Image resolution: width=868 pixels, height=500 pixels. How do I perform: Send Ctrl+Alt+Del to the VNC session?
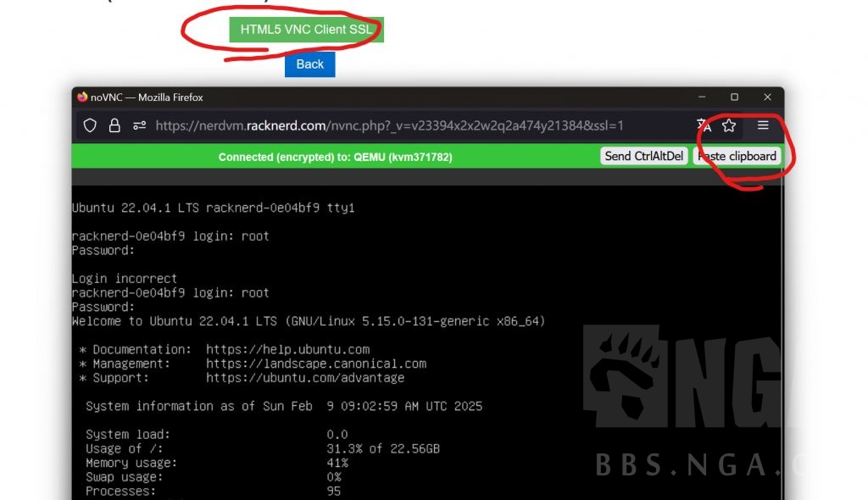pos(646,156)
